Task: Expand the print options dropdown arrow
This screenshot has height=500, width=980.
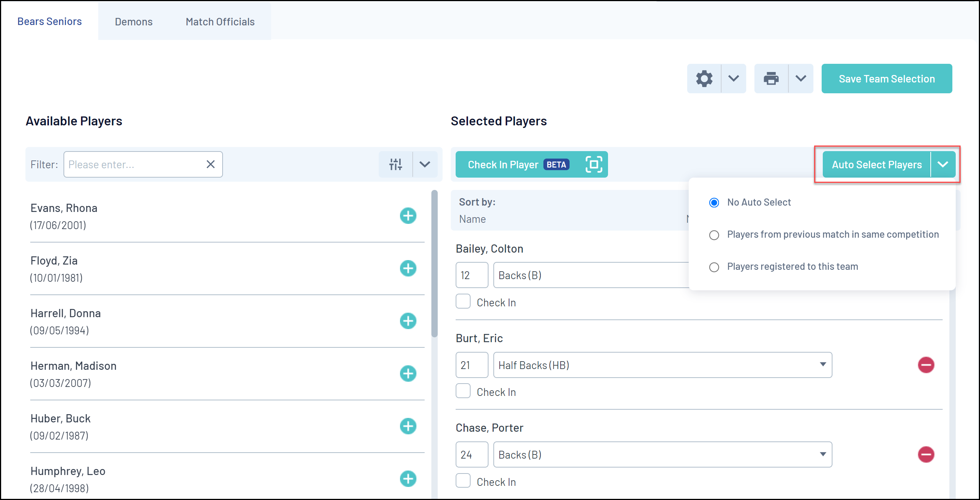Action: (800, 79)
